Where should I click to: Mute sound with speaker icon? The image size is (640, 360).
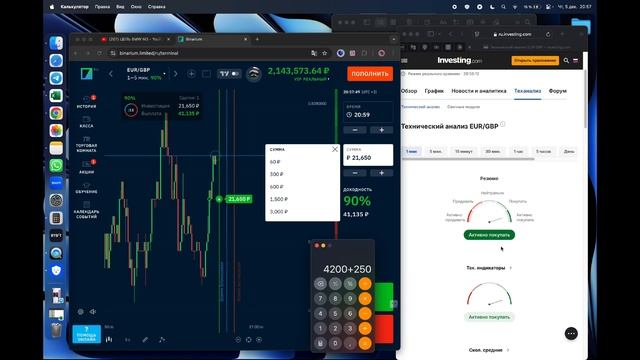click(x=93, y=312)
